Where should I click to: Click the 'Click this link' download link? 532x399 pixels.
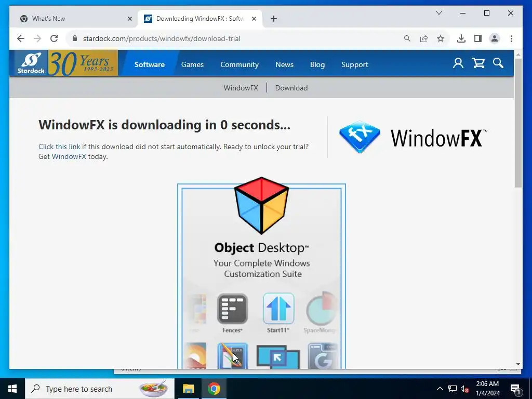pyautogui.click(x=59, y=147)
